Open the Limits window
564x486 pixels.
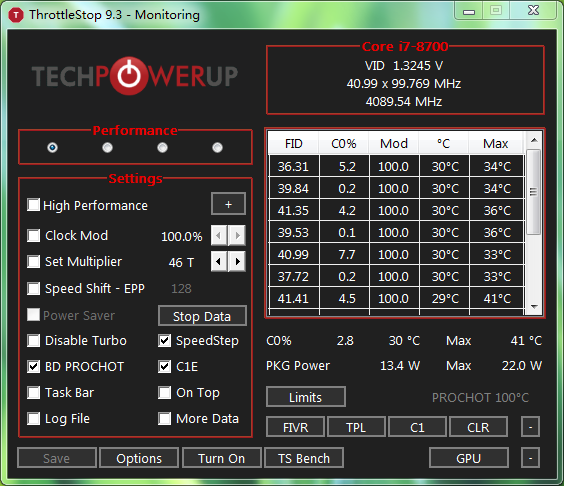(306, 397)
